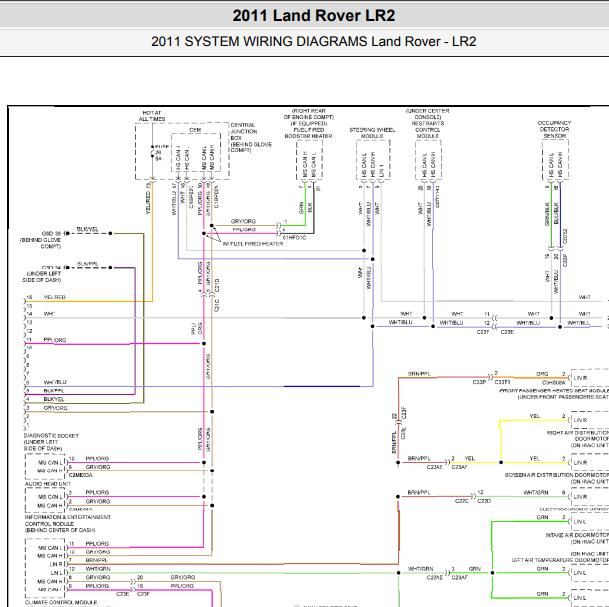609x607 pixels.
Task: Select the "WHT/GRN" label on the C22D line
Action: [x=536, y=492]
